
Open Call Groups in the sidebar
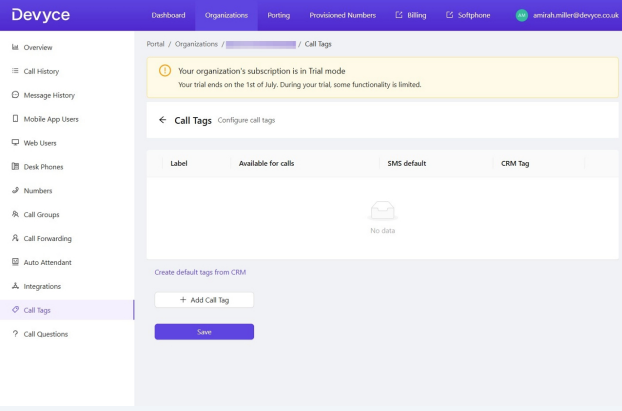tap(67, 214)
